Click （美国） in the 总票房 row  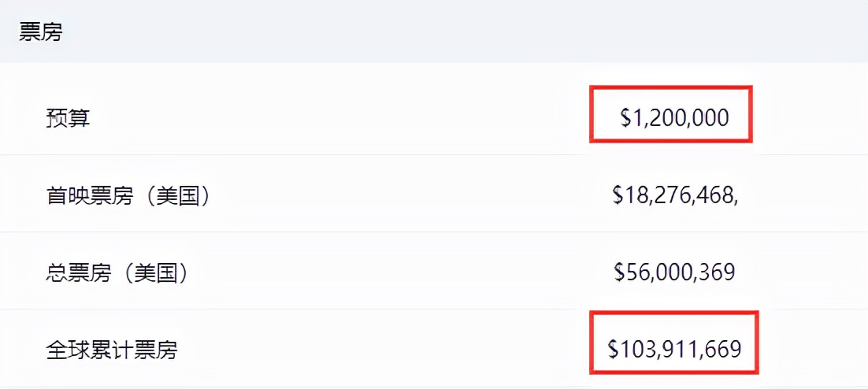162,272
